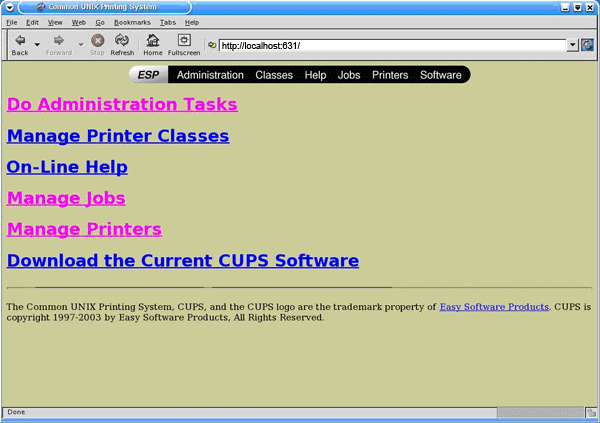Switch to Fullscreen using the toolbar icon
Screen dimensions: 600x423
tap(184, 40)
